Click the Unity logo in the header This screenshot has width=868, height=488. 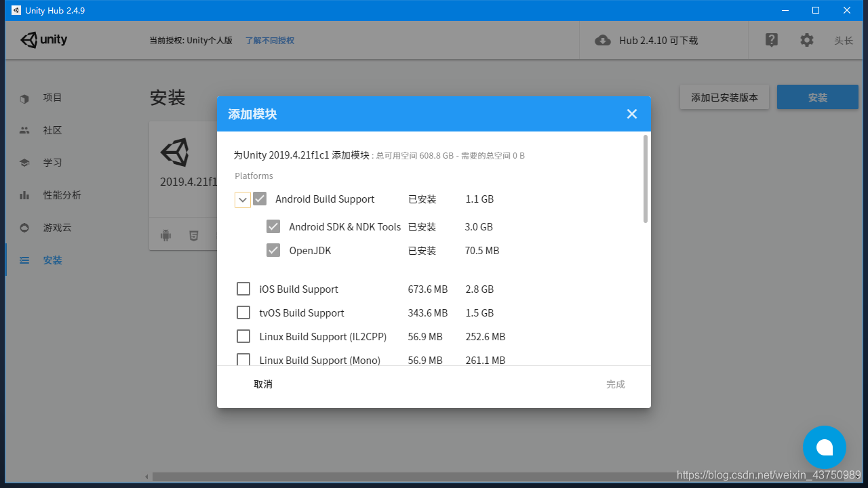[44, 40]
